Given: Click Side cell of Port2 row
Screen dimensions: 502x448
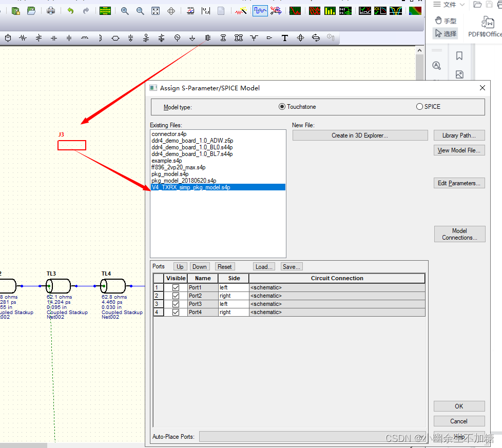Looking at the screenshot, I should (x=234, y=296).
